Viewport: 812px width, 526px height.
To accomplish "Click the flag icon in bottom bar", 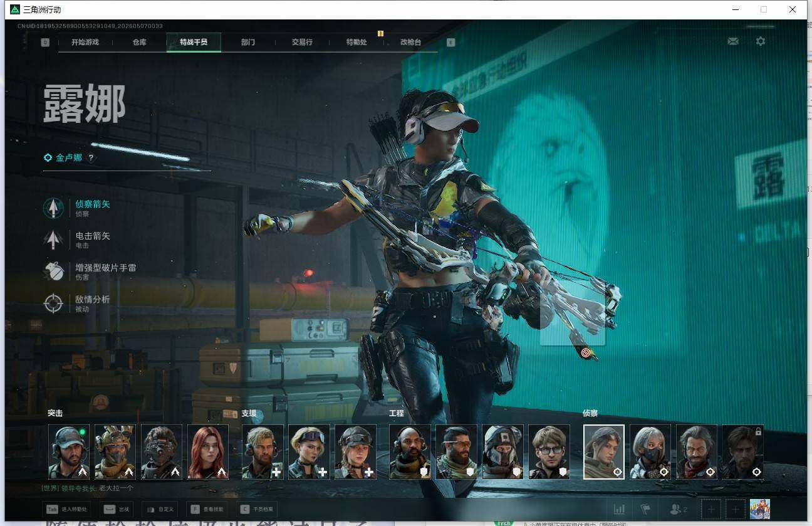I will (645, 510).
